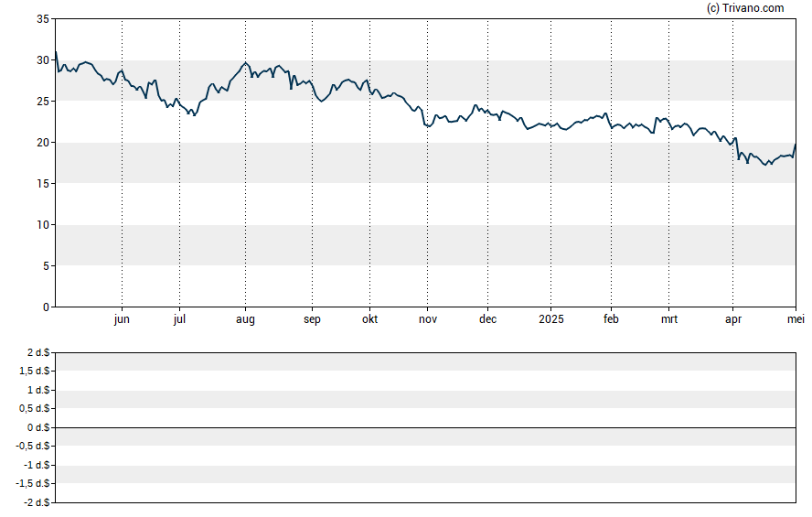
Task: Click the 10 price axis value
Action: coord(43,225)
